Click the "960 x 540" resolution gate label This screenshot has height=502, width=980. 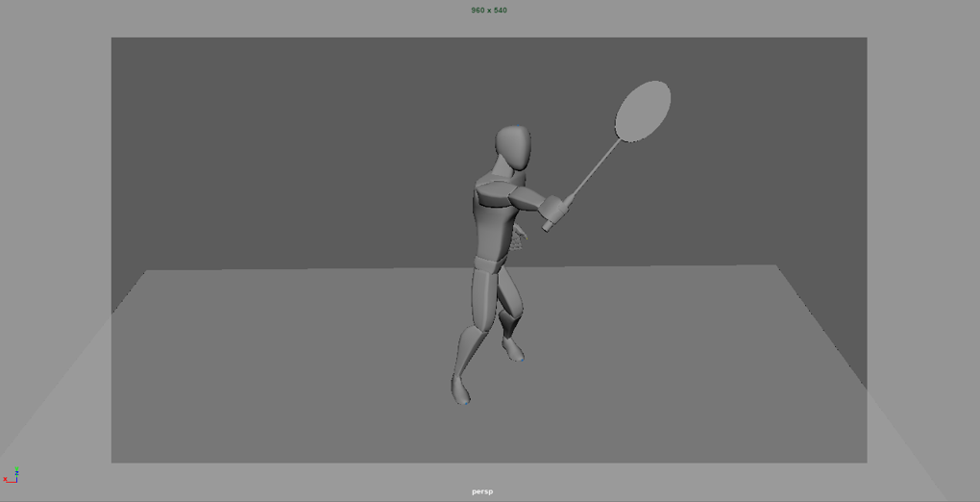[x=489, y=11]
